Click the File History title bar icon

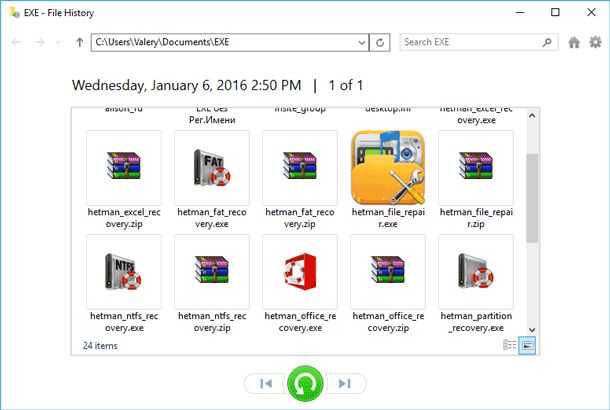click(x=14, y=12)
